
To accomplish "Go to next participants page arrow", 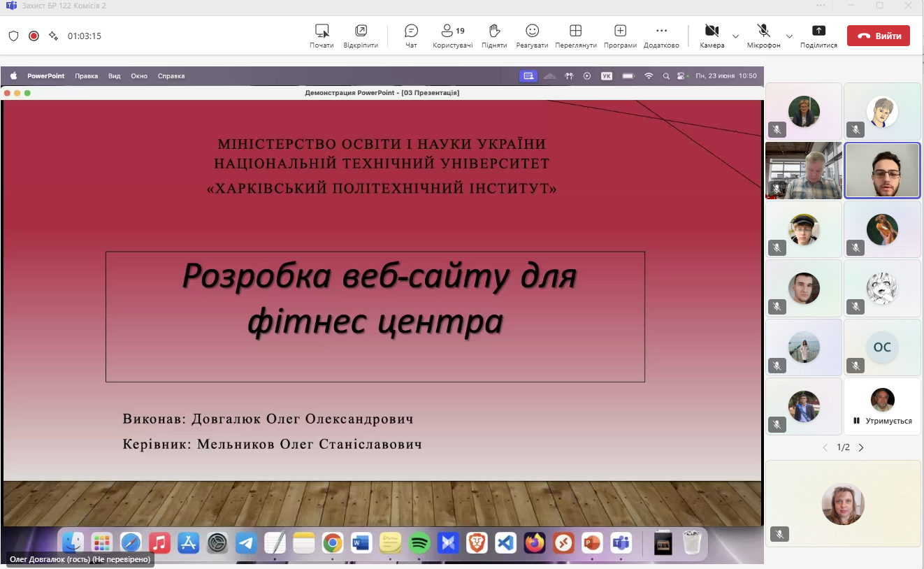I will (861, 447).
